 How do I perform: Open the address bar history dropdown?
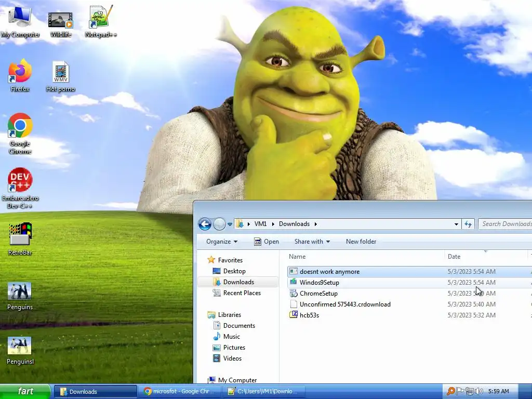tap(456, 224)
